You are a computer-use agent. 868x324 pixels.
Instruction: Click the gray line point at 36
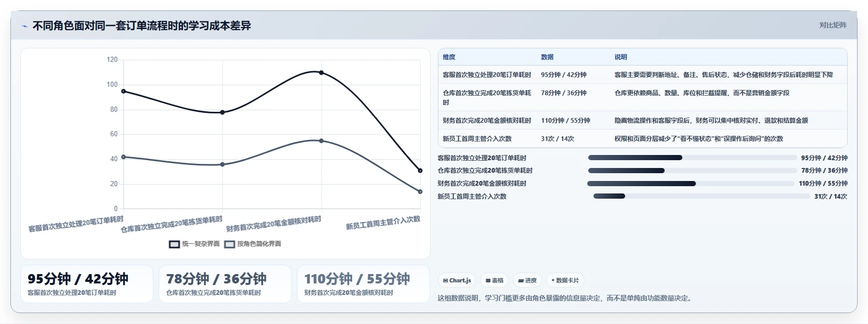[x=223, y=164]
